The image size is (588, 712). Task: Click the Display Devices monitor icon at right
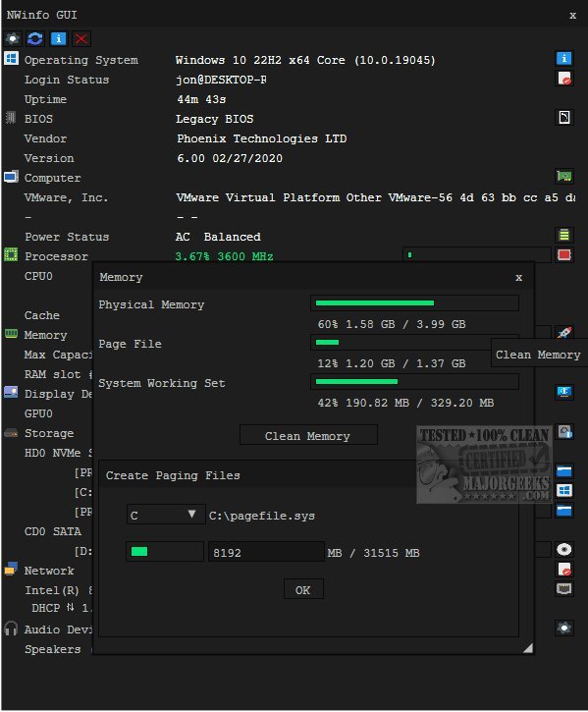coord(563,392)
